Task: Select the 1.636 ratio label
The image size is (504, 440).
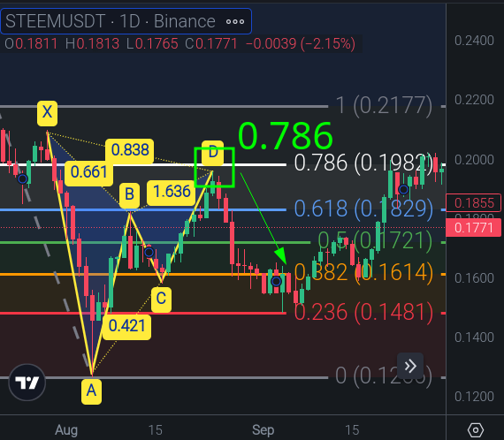Action: (172, 192)
